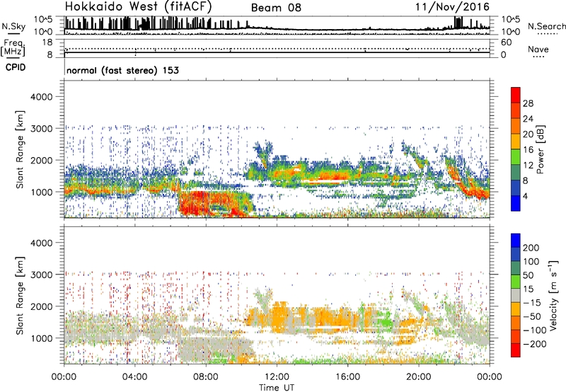Viewport: 566px width, 392px height.
Task: Click the "50" tick on Velocity colorbar
Action: (529, 275)
